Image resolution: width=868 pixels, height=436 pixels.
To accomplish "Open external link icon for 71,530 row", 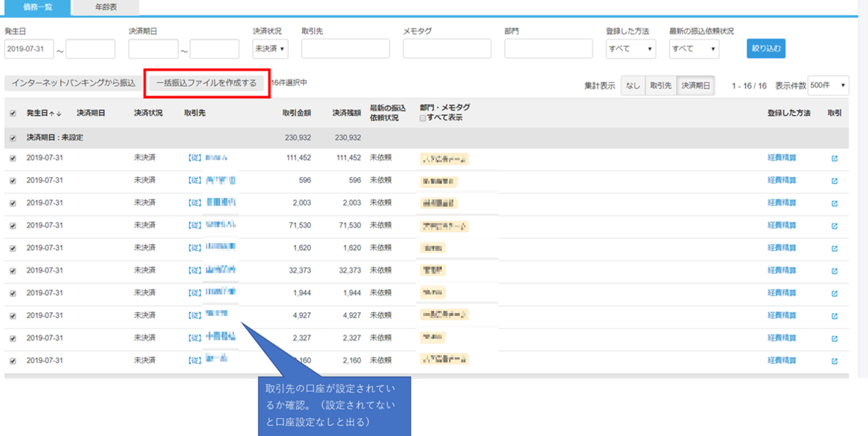I will coord(835,226).
